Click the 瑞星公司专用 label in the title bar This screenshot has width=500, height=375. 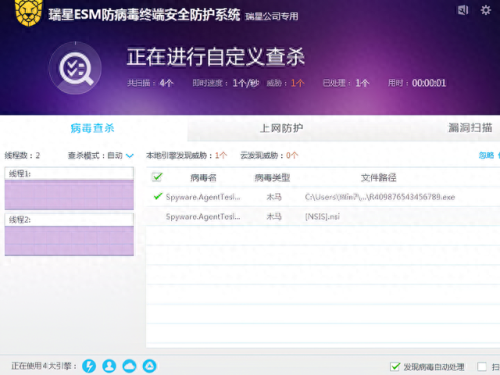[272, 16]
